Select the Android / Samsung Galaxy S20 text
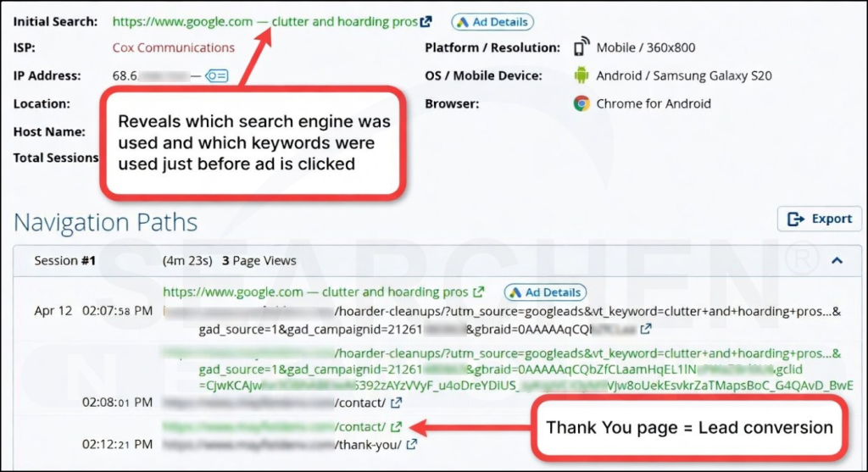The image size is (868, 472). click(684, 75)
